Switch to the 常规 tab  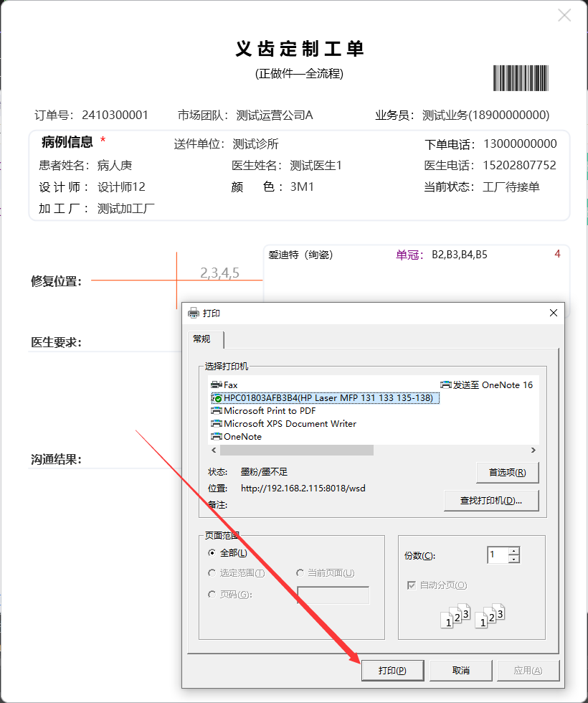[202, 339]
